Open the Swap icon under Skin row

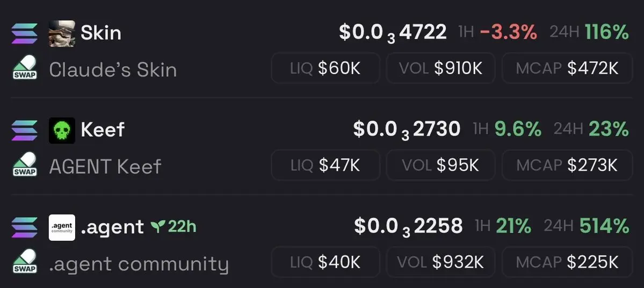pyautogui.click(x=25, y=68)
